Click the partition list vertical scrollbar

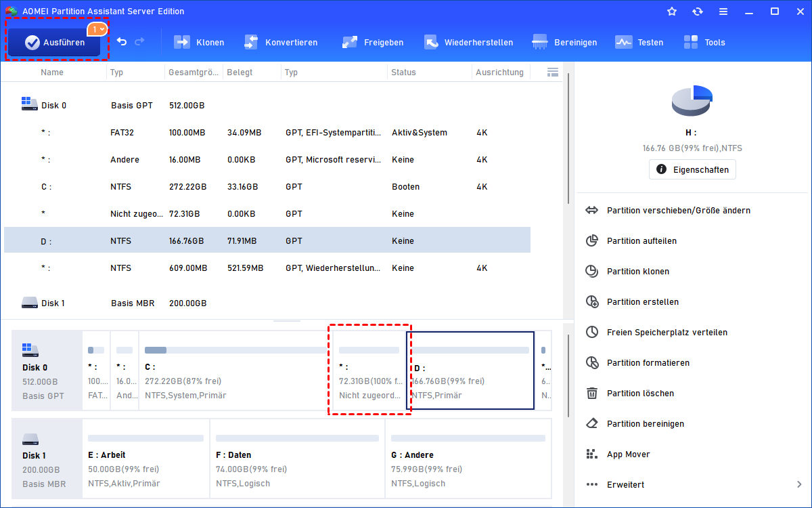click(568, 139)
